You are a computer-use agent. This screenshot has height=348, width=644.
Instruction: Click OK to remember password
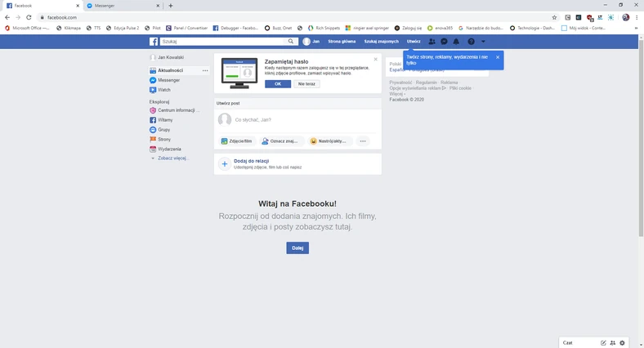[278, 83]
